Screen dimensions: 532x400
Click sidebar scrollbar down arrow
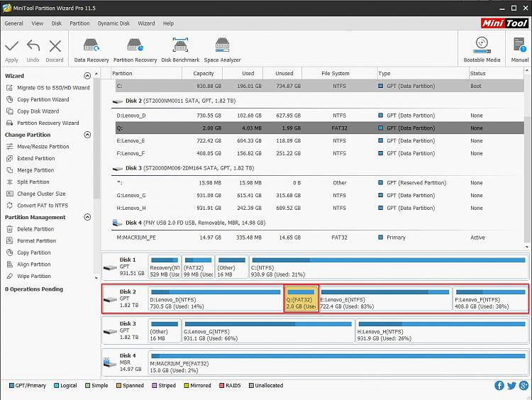point(96,278)
